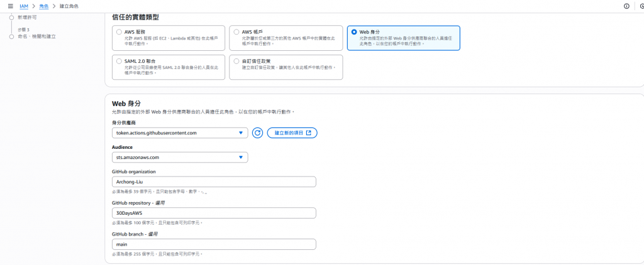Open the Audience dropdown sts.amazonaws.com

click(180, 157)
